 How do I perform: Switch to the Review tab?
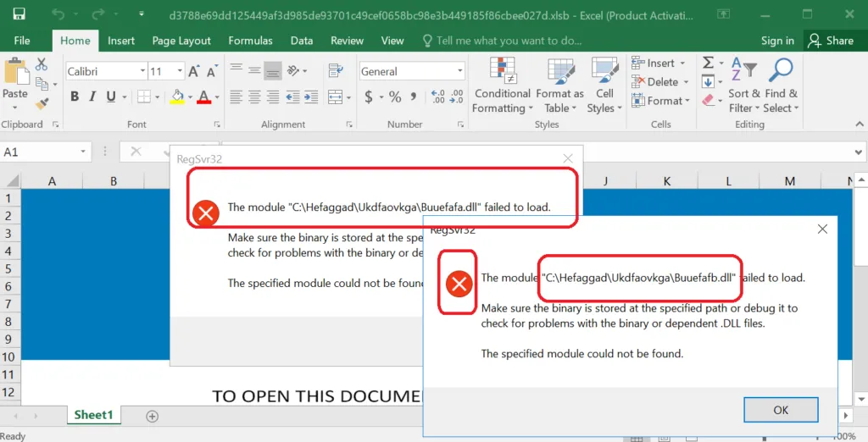point(347,41)
